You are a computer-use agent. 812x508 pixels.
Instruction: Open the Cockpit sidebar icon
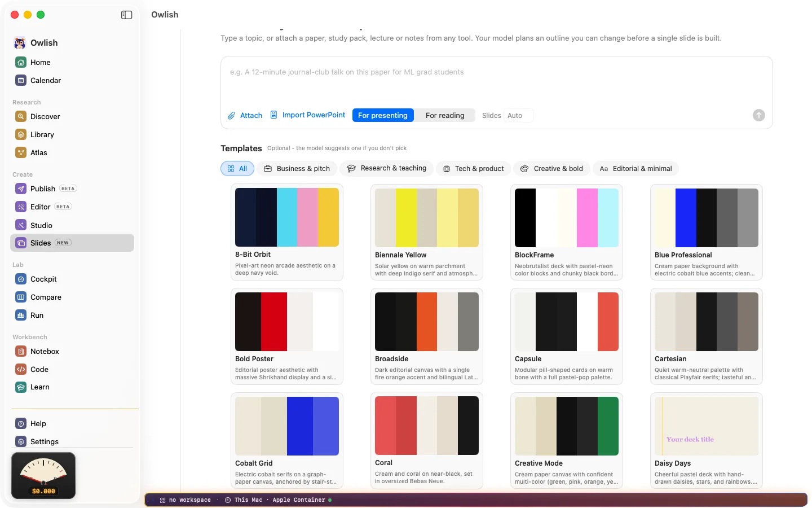[x=21, y=279]
